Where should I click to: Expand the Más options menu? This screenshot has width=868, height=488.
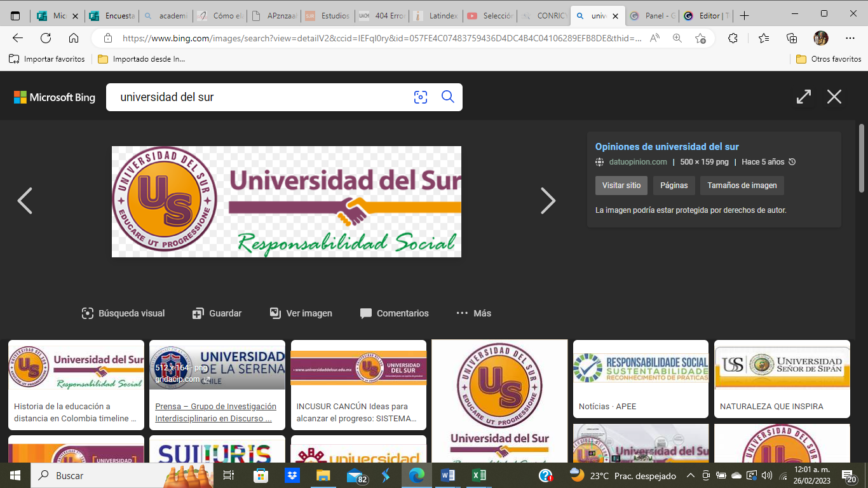(474, 313)
